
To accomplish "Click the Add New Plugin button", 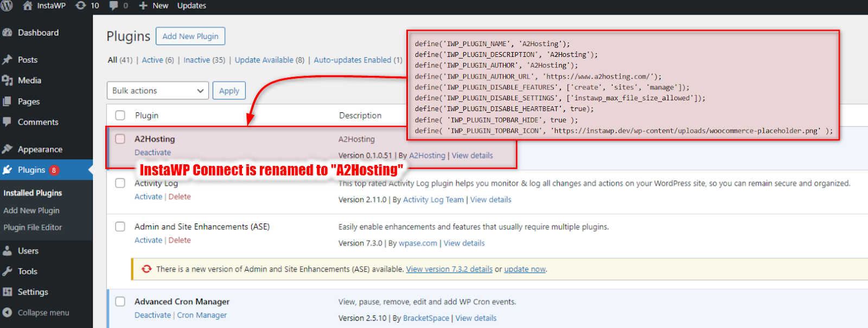I will pos(190,36).
